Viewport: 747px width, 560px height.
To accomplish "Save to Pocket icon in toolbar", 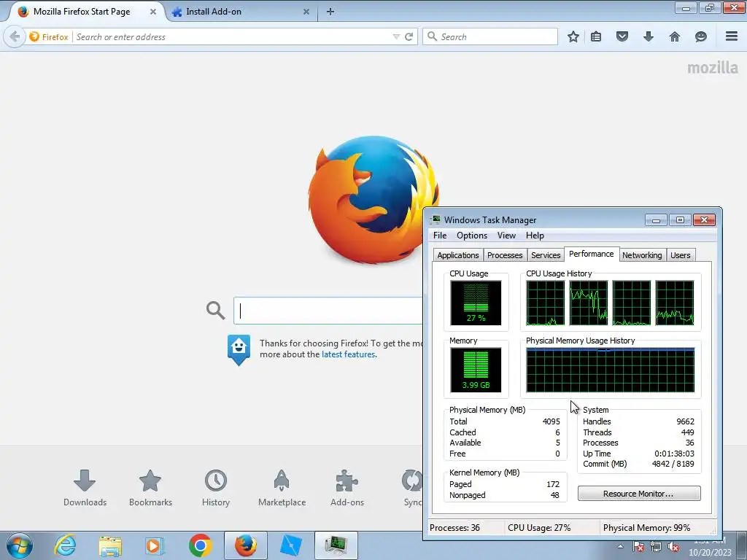I will 622,36.
